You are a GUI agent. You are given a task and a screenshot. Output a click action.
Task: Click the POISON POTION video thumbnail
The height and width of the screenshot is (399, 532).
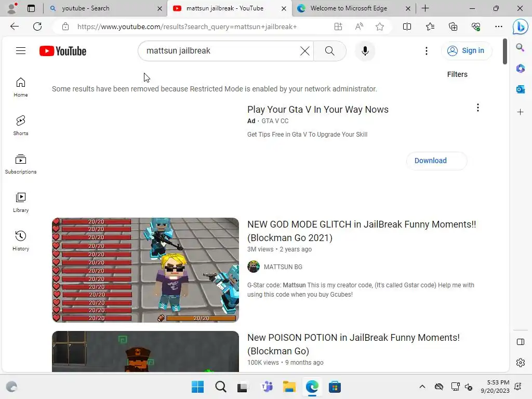(x=145, y=352)
